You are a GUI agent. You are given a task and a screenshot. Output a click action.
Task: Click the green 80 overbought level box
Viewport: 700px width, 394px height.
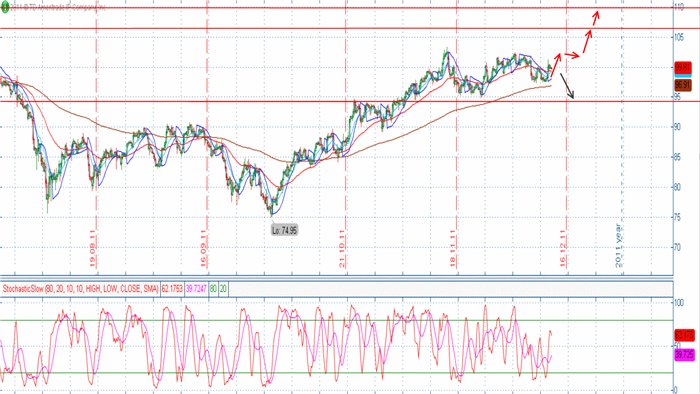pos(213,289)
